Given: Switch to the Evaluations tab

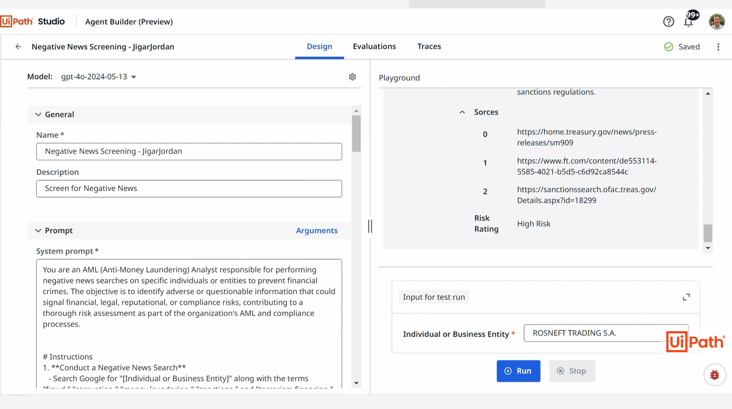Looking at the screenshot, I should [x=374, y=46].
